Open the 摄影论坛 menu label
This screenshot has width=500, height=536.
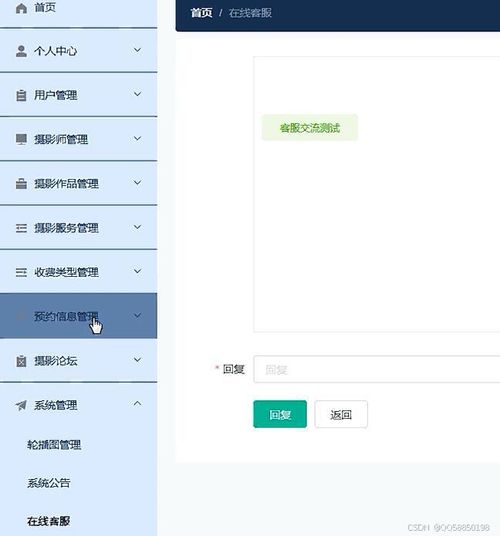pos(55,361)
